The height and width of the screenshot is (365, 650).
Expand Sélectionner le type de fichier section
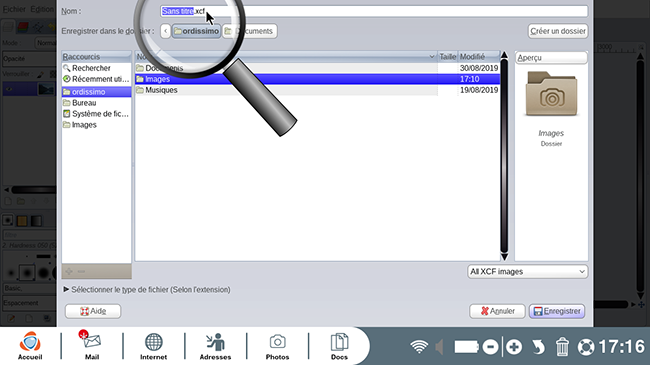(x=147, y=290)
